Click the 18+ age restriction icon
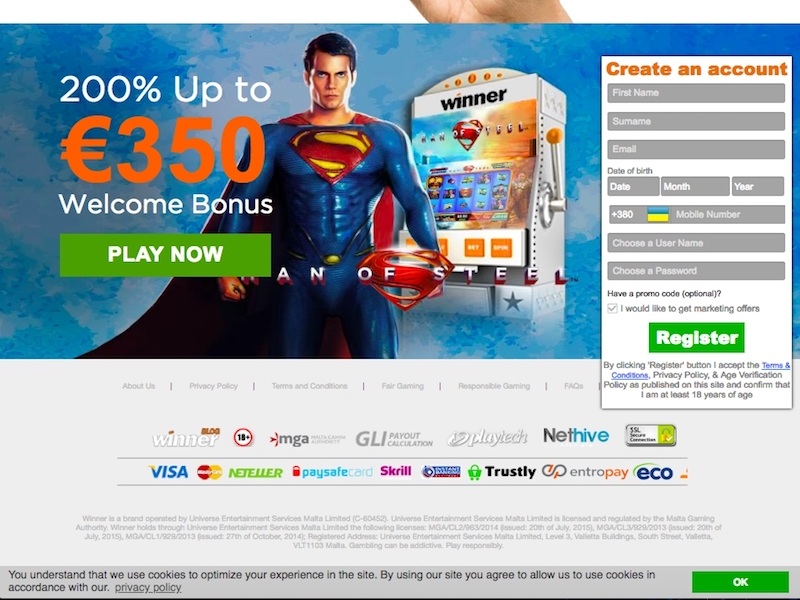 (243, 437)
